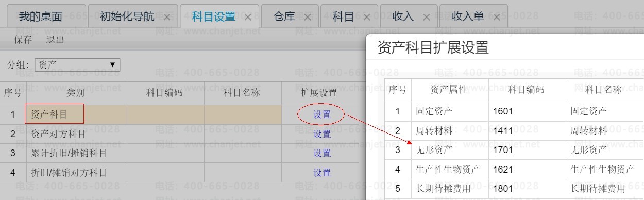Image resolution: width=644 pixels, height=200 pixels.
Task: Close the 科目设置 tab
Action: 248,17
